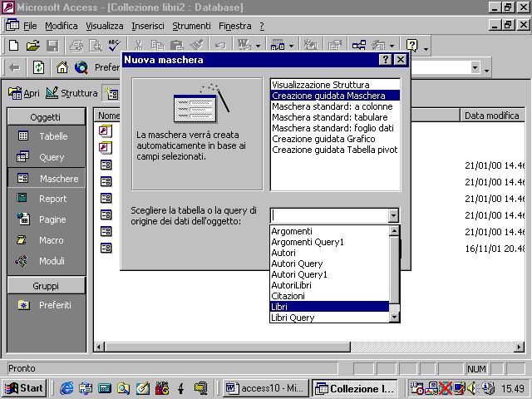The image size is (532, 399).
Task: Open the Finestra menu
Action: click(x=235, y=26)
